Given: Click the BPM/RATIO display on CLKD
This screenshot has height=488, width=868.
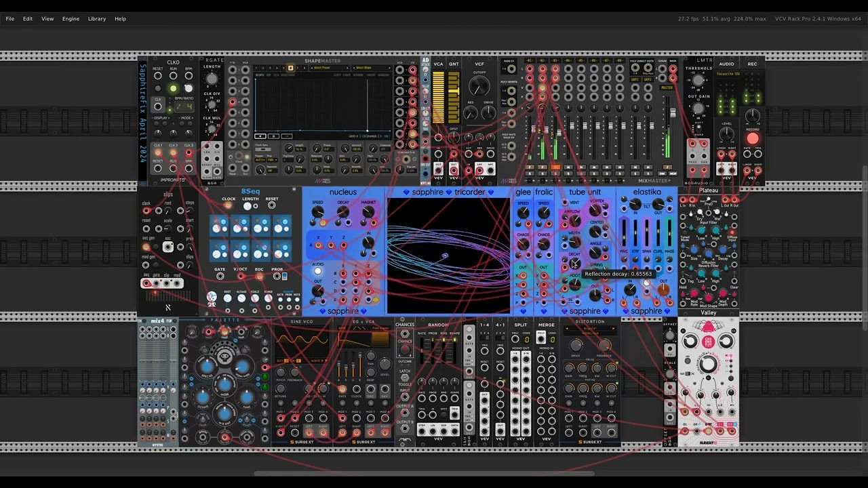Looking at the screenshot, I should (x=184, y=106).
